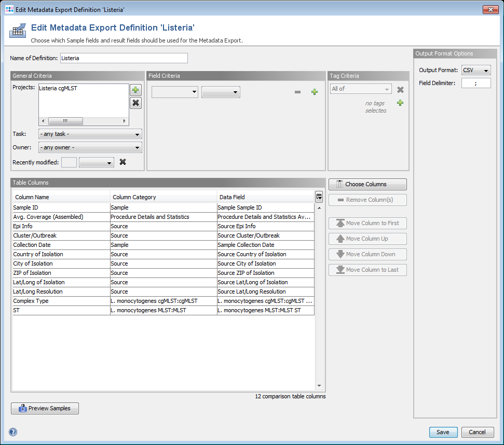The width and height of the screenshot is (504, 445).
Task: Delete the tag criteria using the X icon
Action: [400, 89]
